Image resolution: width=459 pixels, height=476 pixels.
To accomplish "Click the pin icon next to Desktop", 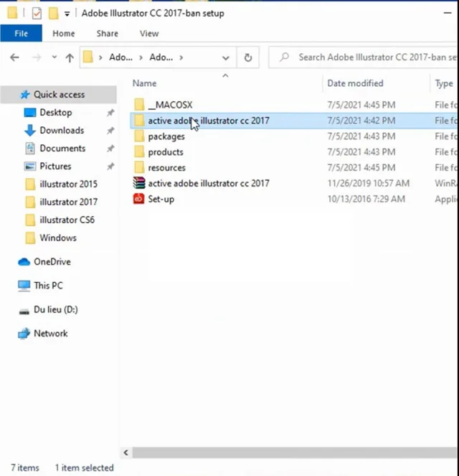I will 110,113.
